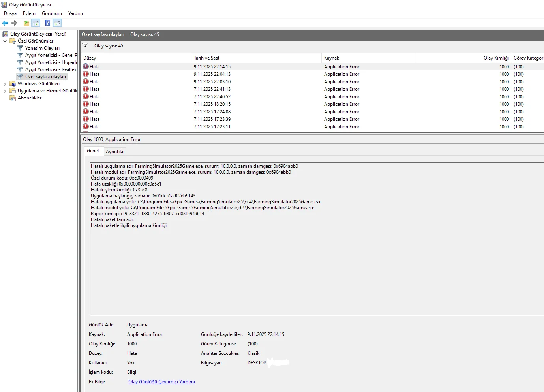The image size is (544, 392).
Task: Select the event dated 7.11.2025 17:23:39
Action: pyautogui.click(x=312, y=119)
